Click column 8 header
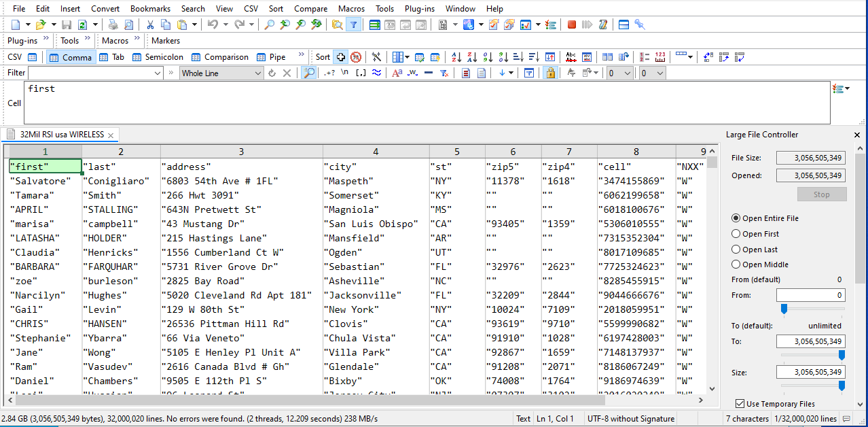The height and width of the screenshot is (427, 868). tap(636, 152)
